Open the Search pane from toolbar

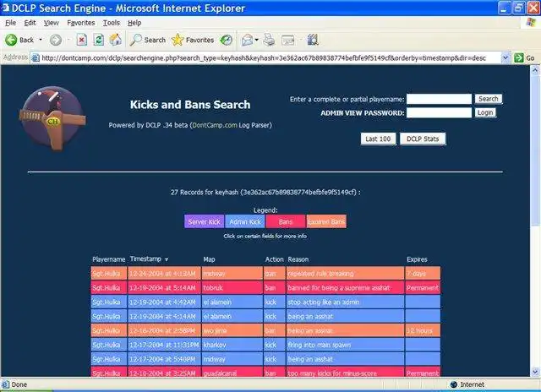point(148,40)
